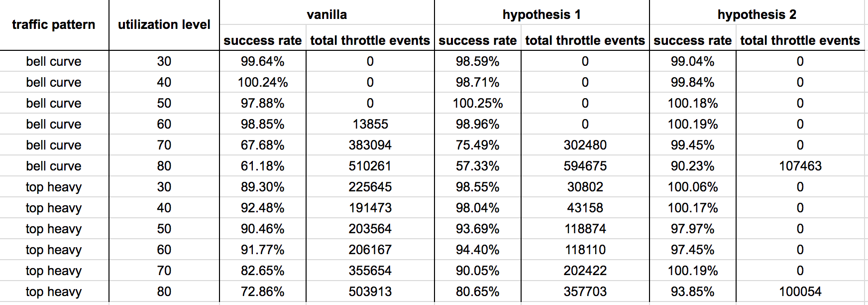The image size is (868, 305).
Task: Click the cell with value 225645
Action: coord(370,187)
